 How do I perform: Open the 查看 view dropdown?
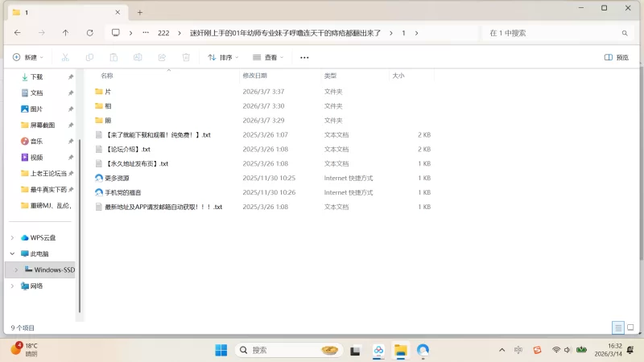pos(268,57)
